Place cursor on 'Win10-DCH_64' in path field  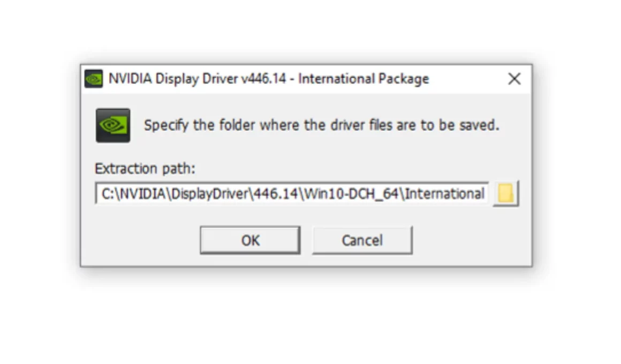(x=351, y=194)
